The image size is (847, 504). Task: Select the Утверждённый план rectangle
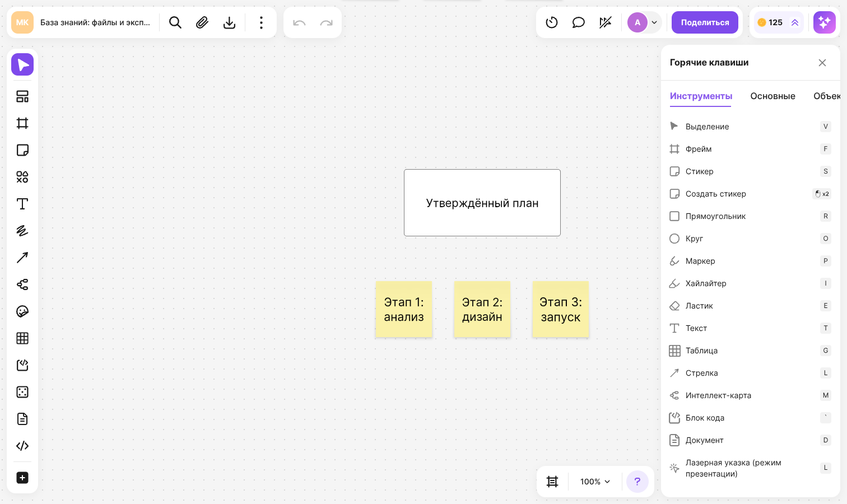point(482,203)
